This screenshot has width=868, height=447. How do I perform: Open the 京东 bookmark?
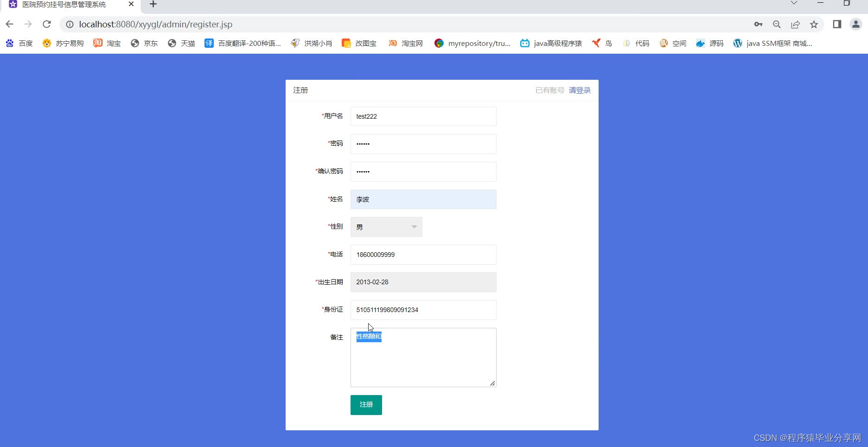pos(144,43)
